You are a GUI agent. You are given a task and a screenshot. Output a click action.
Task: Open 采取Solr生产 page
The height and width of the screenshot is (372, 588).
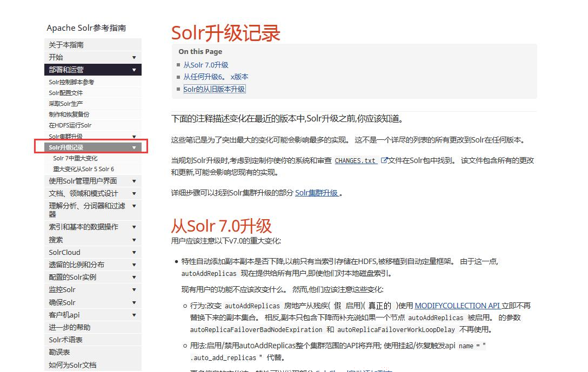[x=65, y=104]
